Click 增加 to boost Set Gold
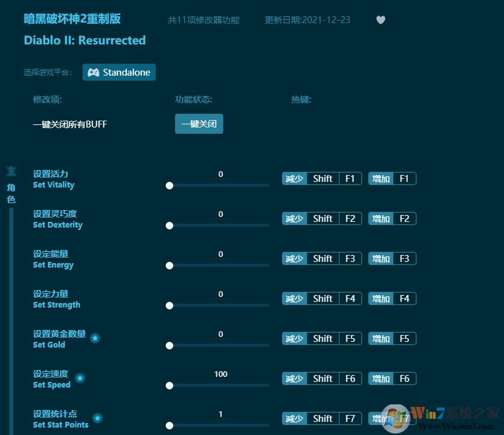 pyautogui.click(x=380, y=338)
